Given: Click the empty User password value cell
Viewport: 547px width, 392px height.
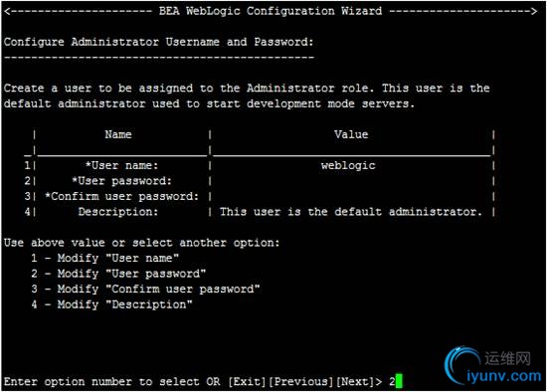Looking at the screenshot, I should click(x=351, y=181).
